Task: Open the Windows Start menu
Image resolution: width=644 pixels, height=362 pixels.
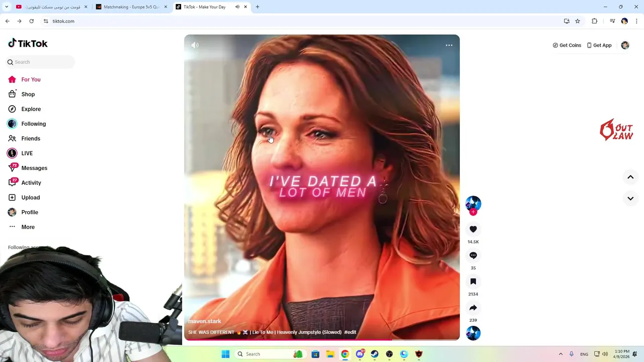Action: coord(225,354)
